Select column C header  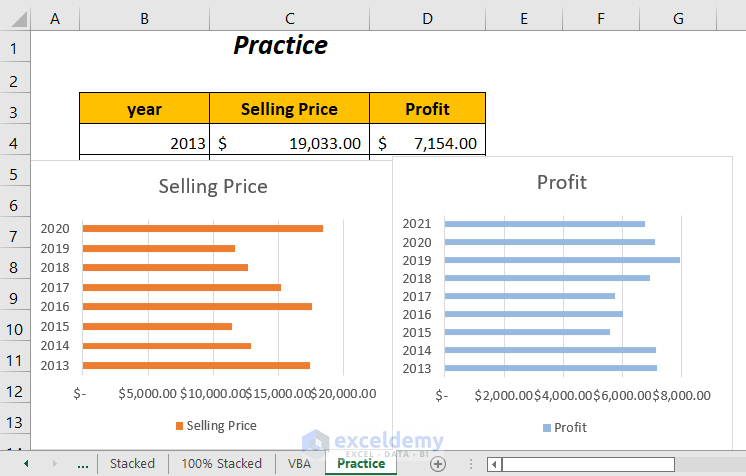[289, 18]
